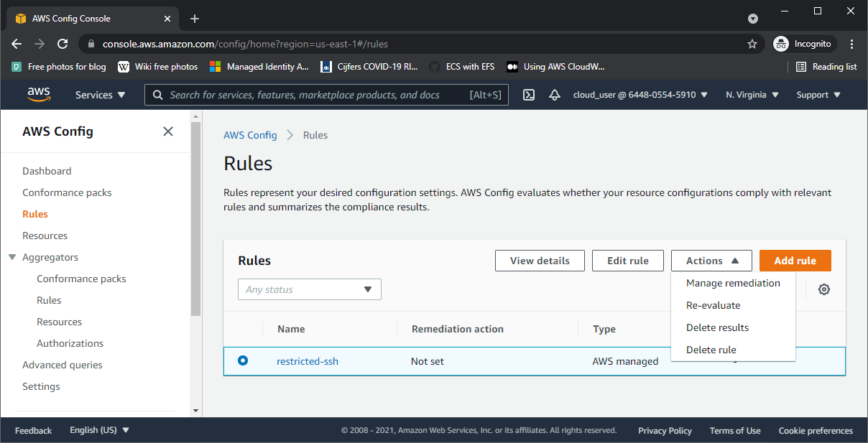Open the Any status filter dropdown
This screenshot has width=868, height=443.
tap(309, 289)
